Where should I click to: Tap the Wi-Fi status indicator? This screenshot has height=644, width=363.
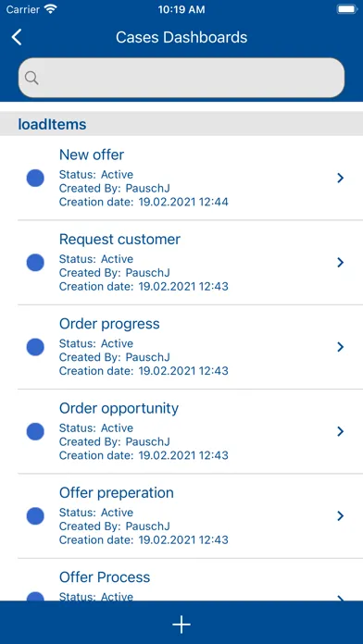[51, 9]
